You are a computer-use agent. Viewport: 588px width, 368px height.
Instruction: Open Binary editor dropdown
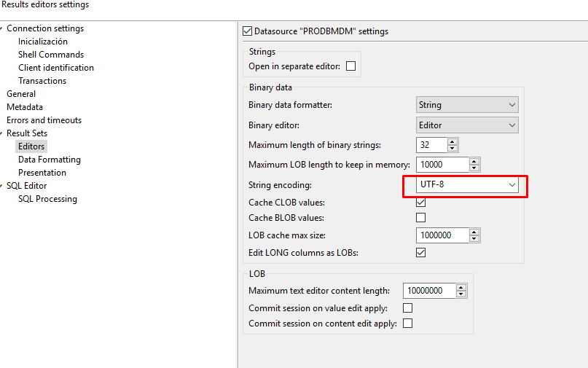click(467, 125)
